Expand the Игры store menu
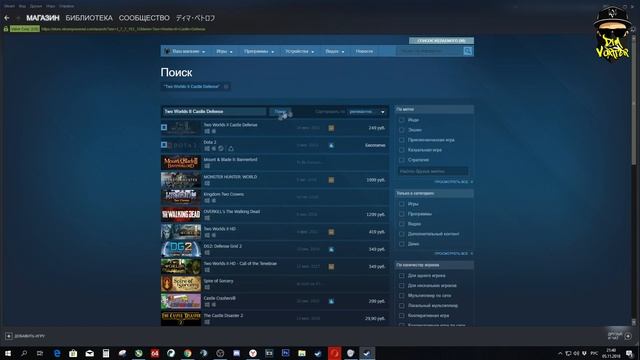This screenshot has height=360, width=640. [x=224, y=51]
